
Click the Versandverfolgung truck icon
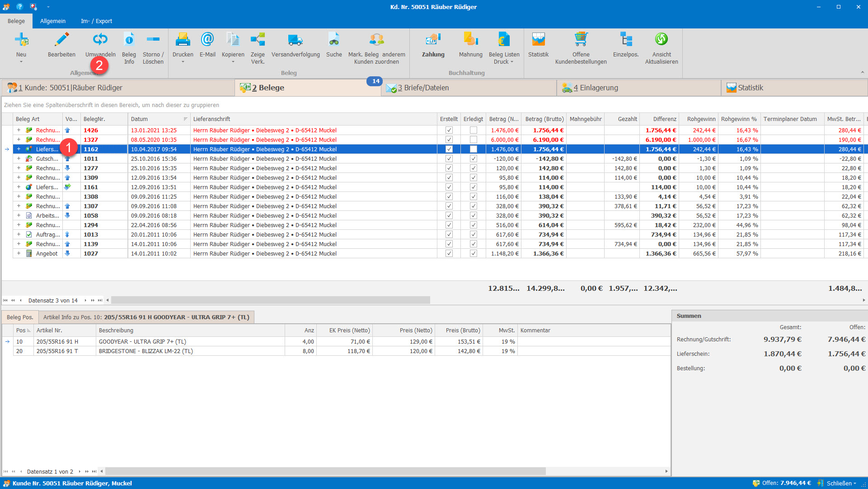pos(295,40)
